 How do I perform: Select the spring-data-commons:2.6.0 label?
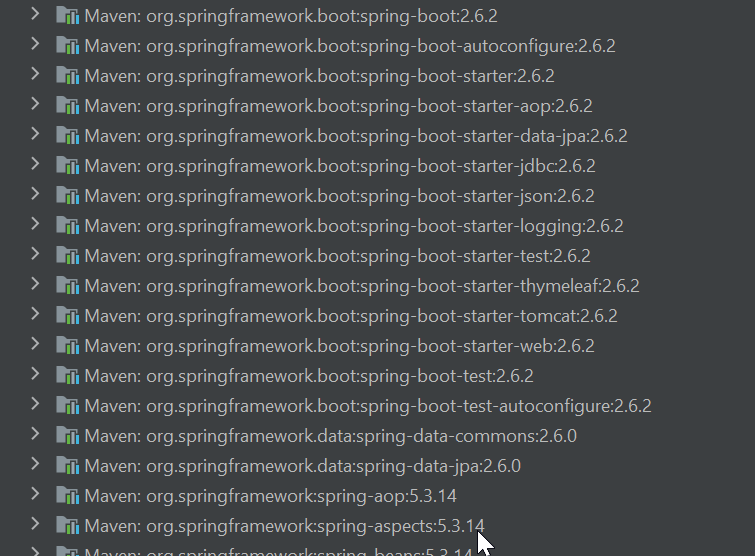331,436
